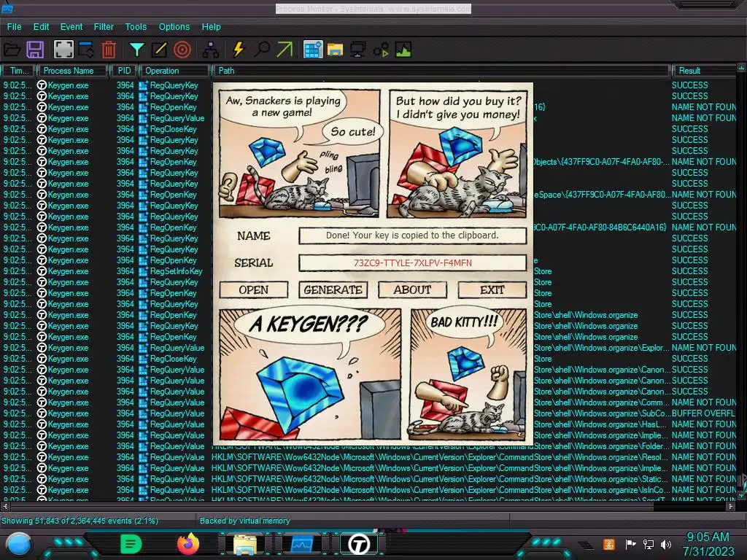Click the 'Showing 51,843 of 2,364,445 events' status
This screenshot has width=747, height=560.
(80, 521)
